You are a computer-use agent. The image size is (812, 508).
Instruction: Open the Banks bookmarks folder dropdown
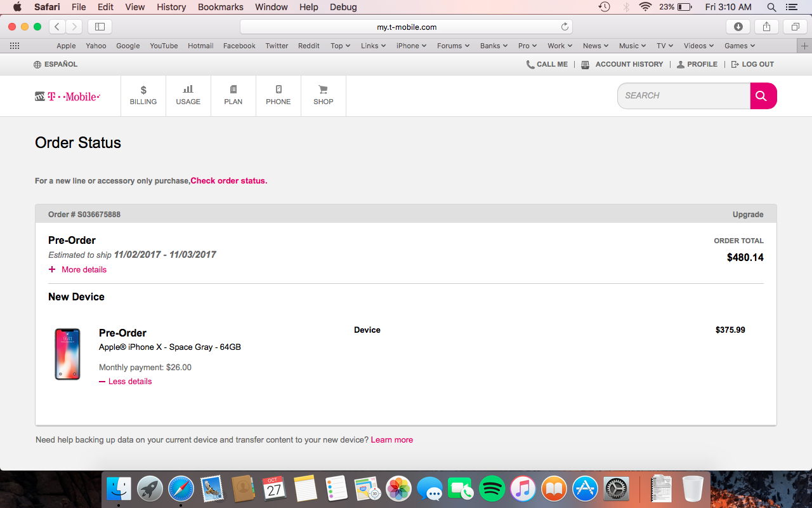[x=494, y=46]
